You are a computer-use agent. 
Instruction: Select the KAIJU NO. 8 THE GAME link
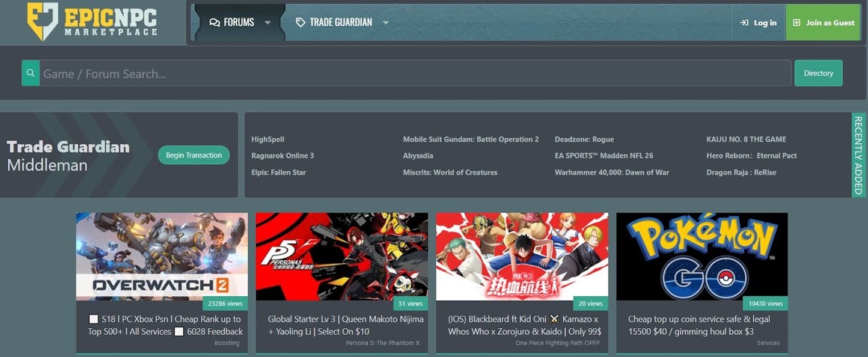click(746, 139)
